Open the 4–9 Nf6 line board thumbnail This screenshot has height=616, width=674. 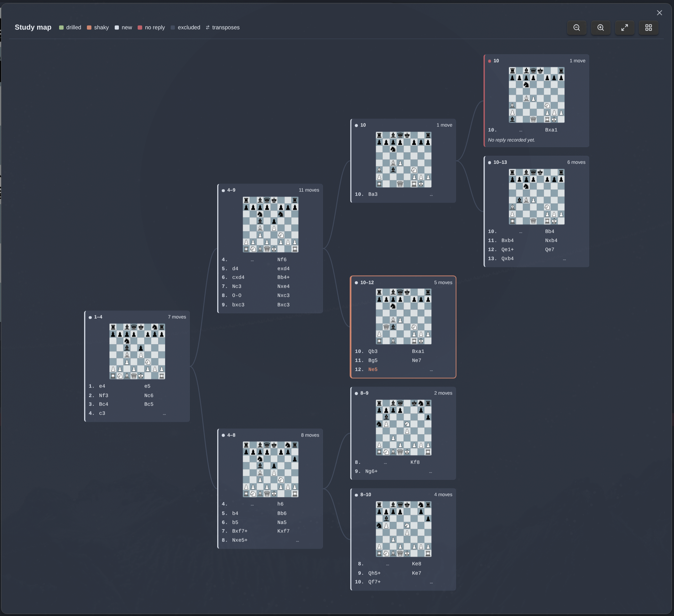click(270, 225)
